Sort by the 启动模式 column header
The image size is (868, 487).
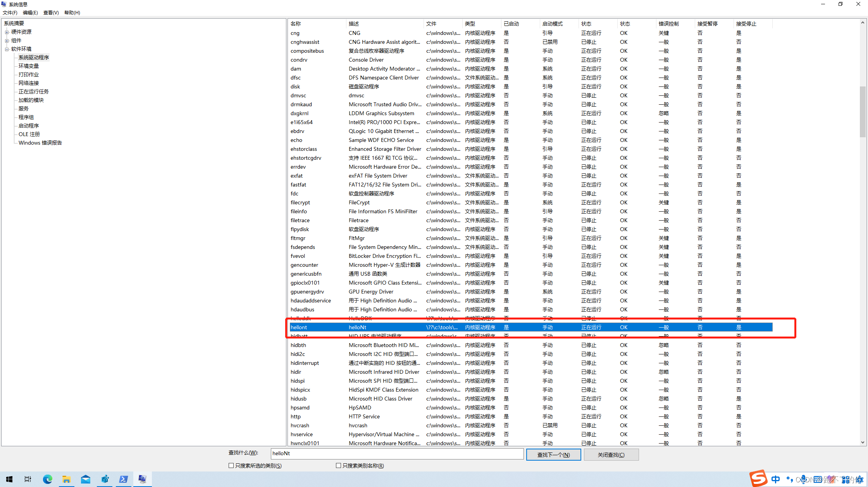coord(559,24)
